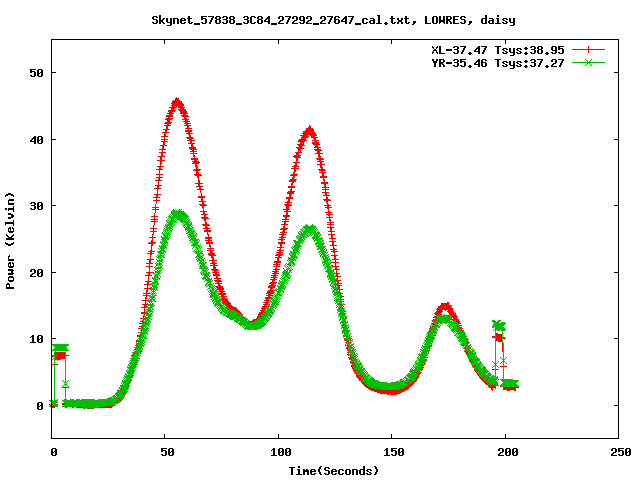Select legend entry 'YR-35.46 Tsys:37.27'
This screenshot has width=640, height=480.
[498, 63]
